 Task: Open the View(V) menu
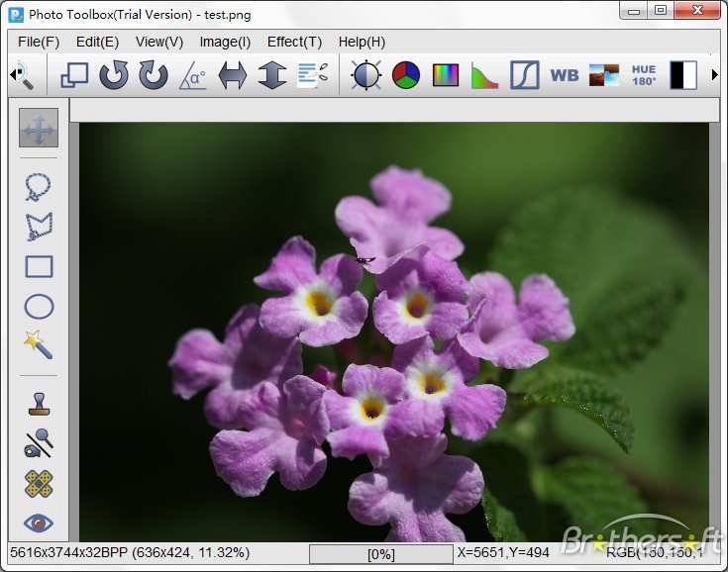click(159, 42)
